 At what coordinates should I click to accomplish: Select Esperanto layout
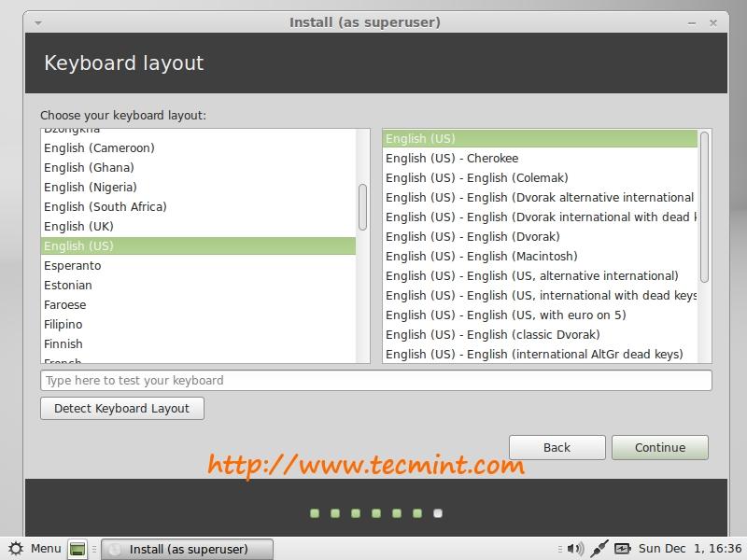(198, 266)
